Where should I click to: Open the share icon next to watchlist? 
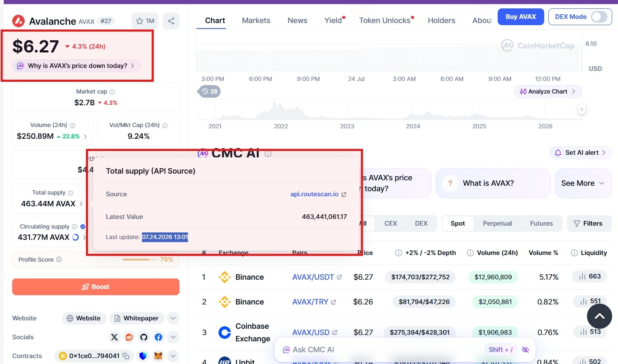tap(171, 21)
